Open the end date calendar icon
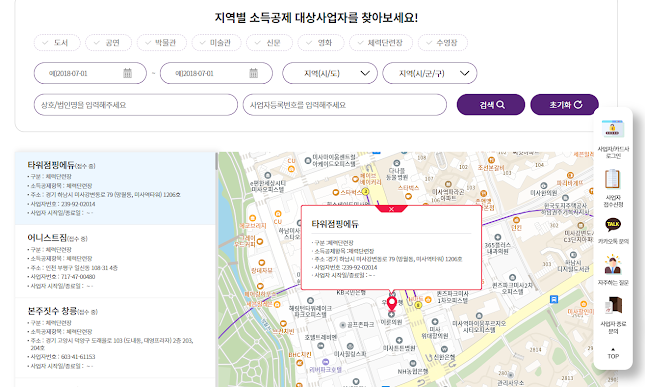This screenshot has height=387, width=645. [253, 73]
